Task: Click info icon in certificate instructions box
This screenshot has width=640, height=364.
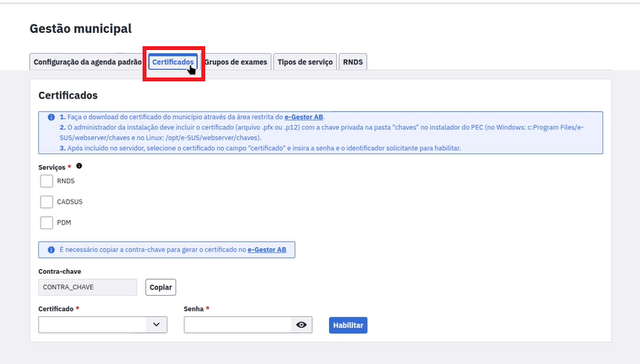Action: tap(51, 117)
